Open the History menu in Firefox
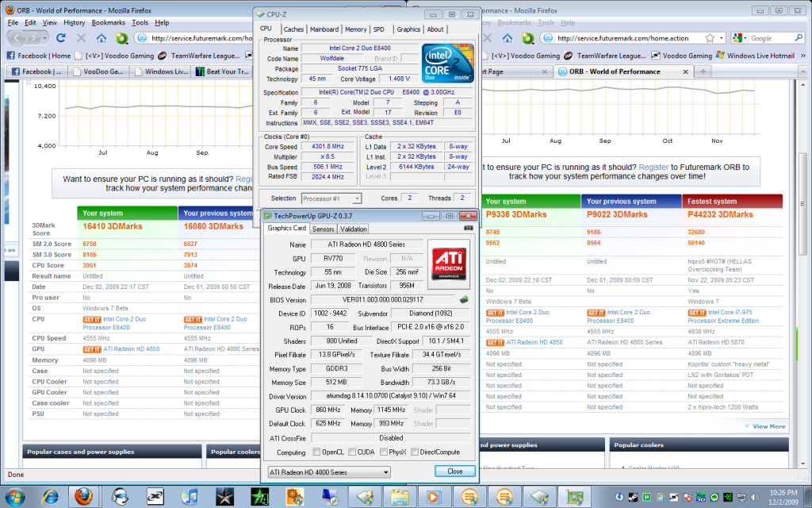Image resolution: width=812 pixels, height=508 pixels. pos(74,23)
